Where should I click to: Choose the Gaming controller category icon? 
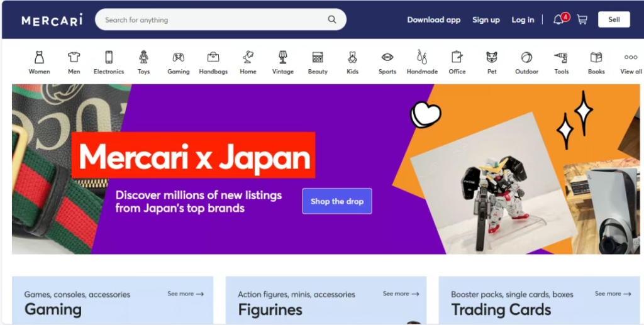click(179, 57)
